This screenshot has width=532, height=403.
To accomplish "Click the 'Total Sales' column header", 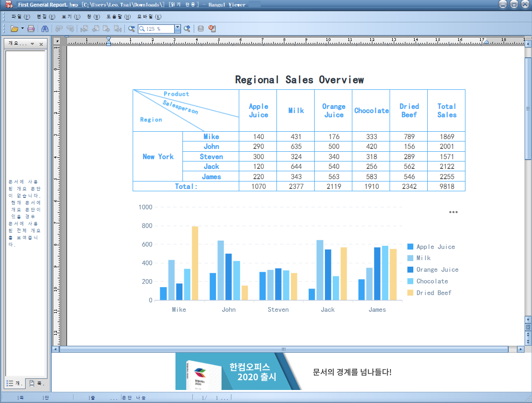I will coord(446,111).
